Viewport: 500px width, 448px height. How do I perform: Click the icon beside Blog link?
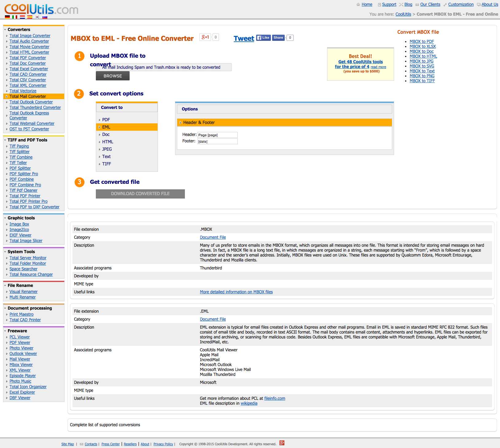tap(401, 5)
